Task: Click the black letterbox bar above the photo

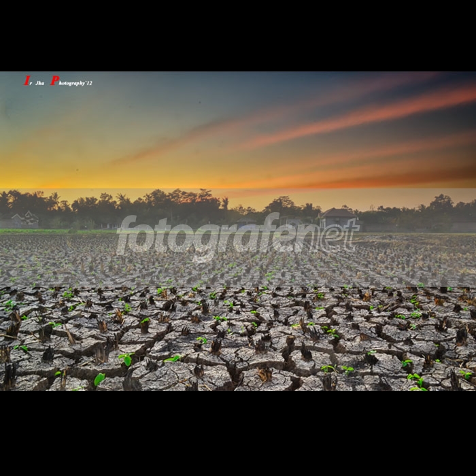Action: point(238,35)
